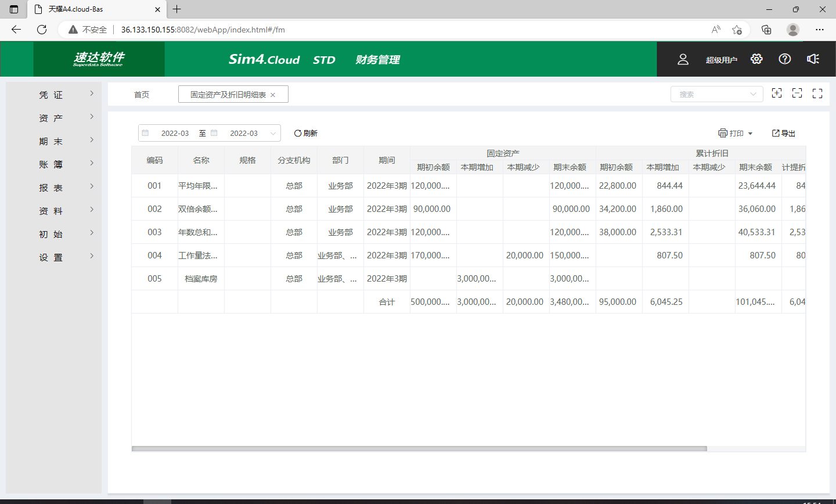Click the 刷新 button
The width and height of the screenshot is (836, 504).
pyautogui.click(x=306, y=133)
